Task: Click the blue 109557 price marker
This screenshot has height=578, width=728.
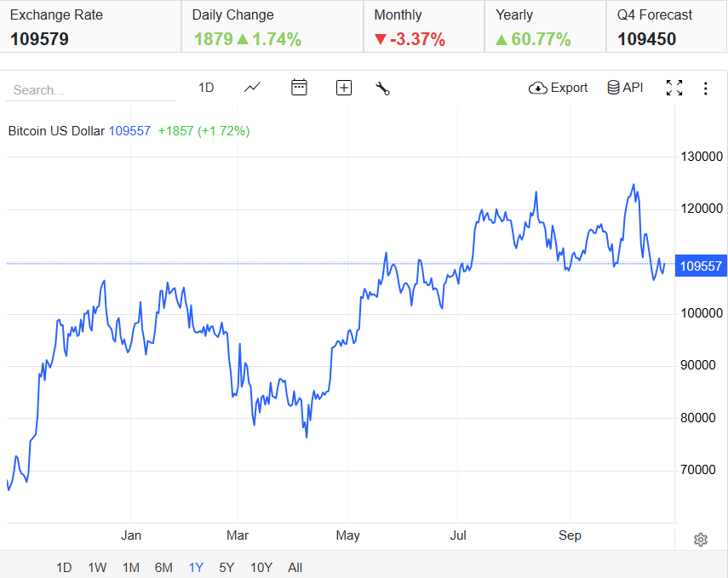Action: (x=700, y=266)
